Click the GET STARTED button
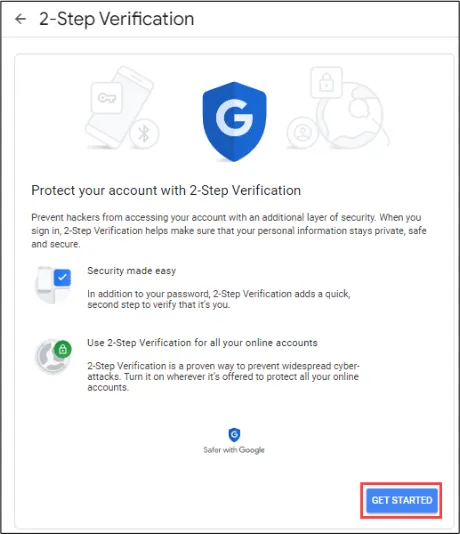 pos(402,500)
